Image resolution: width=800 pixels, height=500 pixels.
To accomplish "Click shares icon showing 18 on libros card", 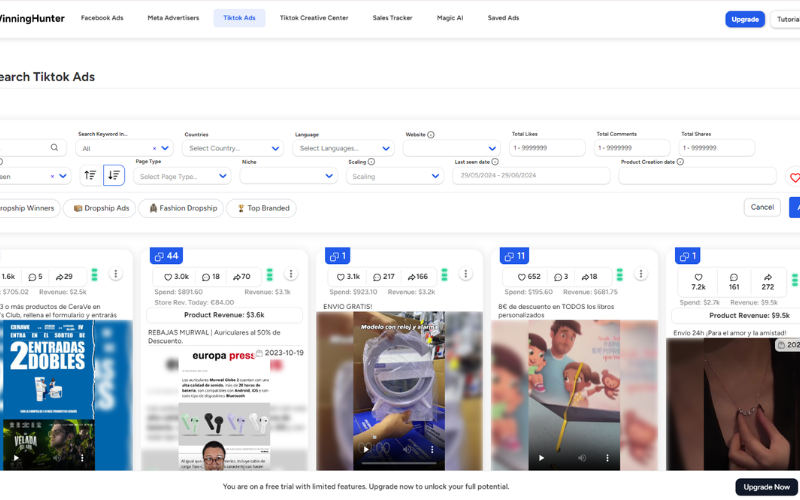I will pos(585,277).
